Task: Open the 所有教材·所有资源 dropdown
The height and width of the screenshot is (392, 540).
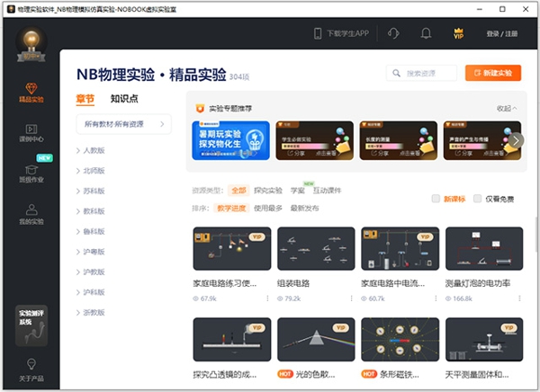Action: point(123,124)
